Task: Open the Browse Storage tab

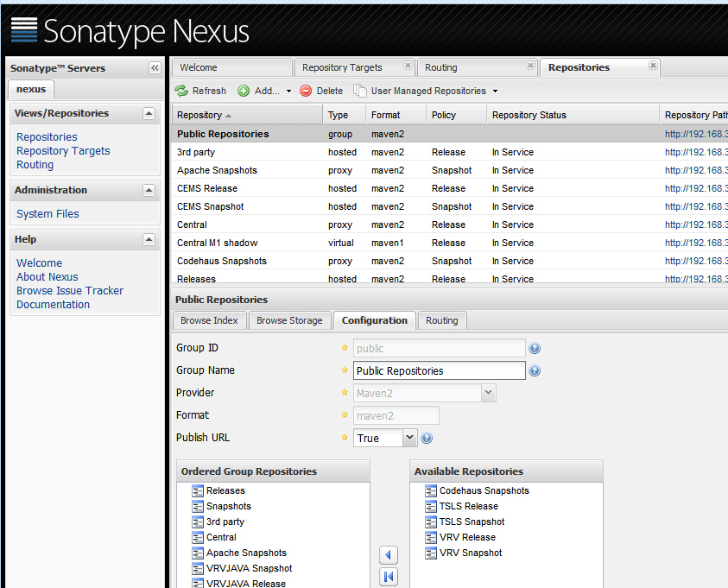Action: pos(289,320)
